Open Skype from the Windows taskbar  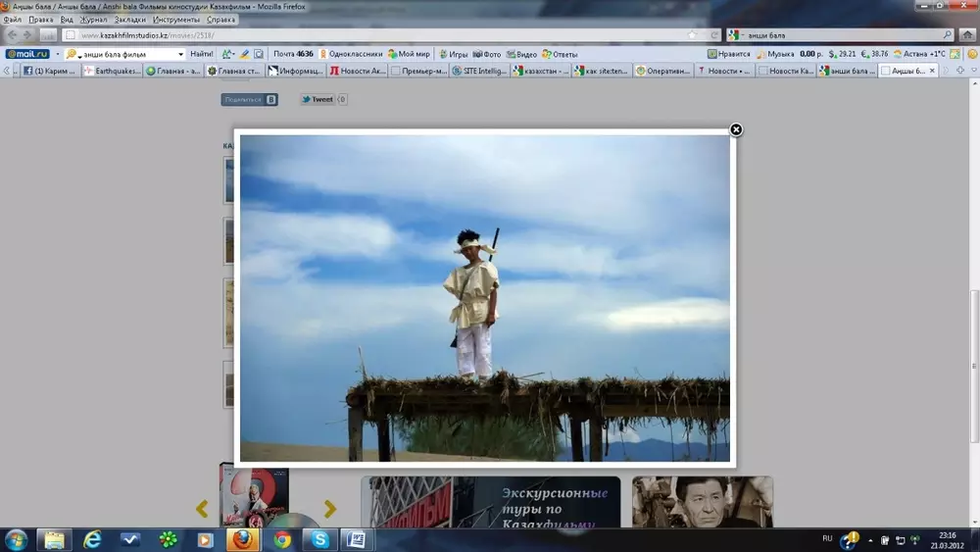(318, 539)
